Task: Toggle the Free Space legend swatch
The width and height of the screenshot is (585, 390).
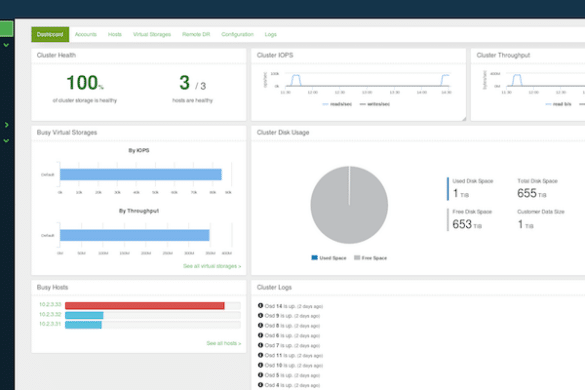Action: pos(357,258)
